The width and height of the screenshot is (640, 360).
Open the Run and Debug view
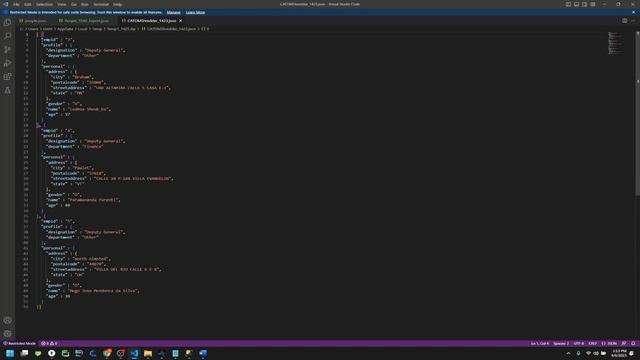[7, 63]
